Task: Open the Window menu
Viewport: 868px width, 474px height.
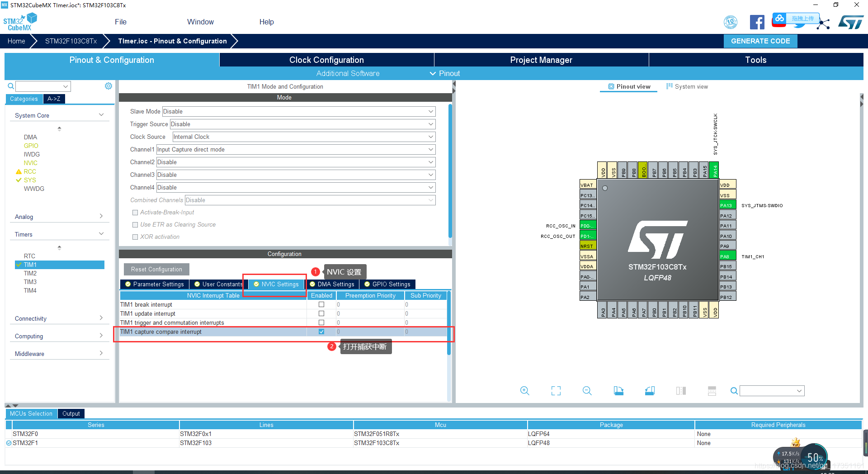Action: coord(200,22)
